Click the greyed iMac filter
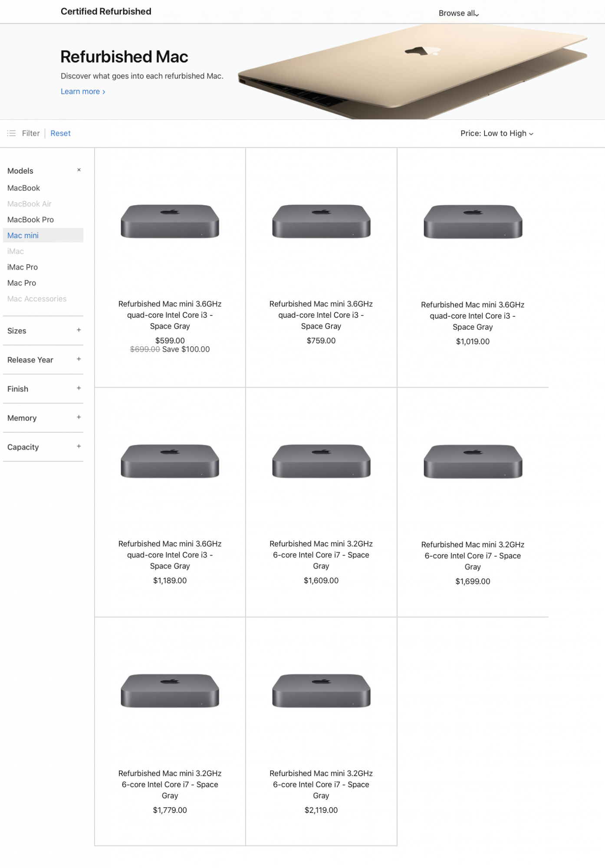Screen dimensions: 605x868 [x=16, y=251]
